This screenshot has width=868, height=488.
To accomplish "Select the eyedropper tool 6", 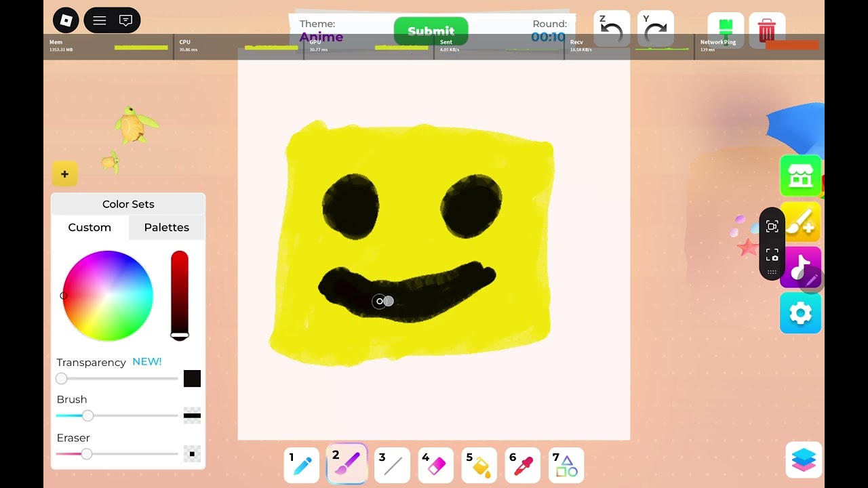I will click(x=523, y=465).
